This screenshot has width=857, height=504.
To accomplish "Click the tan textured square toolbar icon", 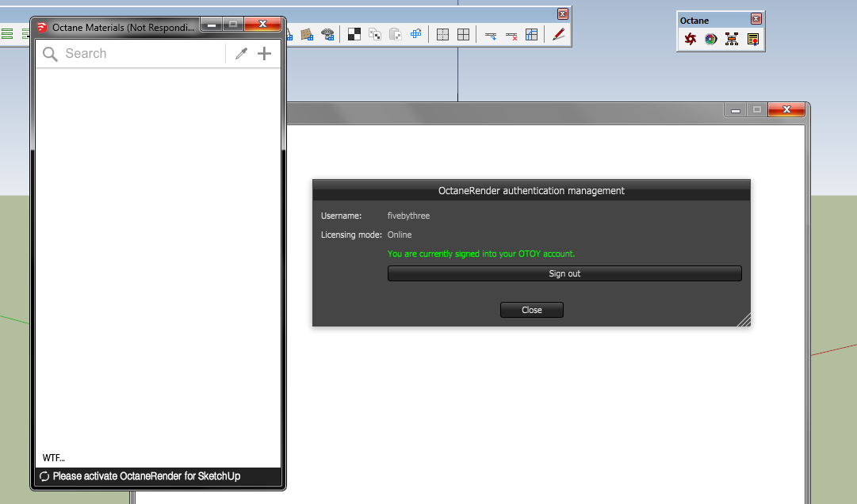I will (x=307, y=34).
